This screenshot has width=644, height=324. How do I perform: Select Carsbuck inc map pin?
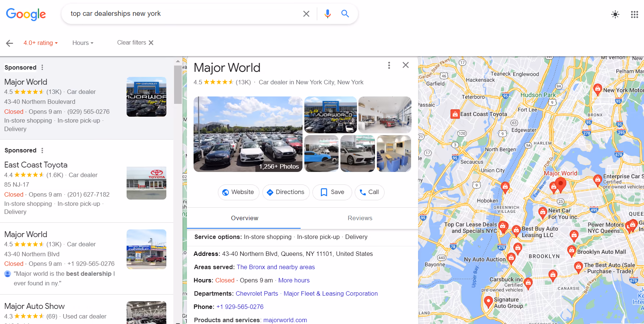click(x=528, y=283)
